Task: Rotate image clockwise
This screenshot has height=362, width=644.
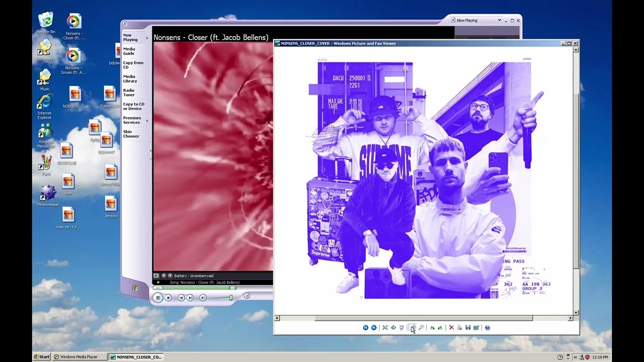Action: (x=432, y=327)
